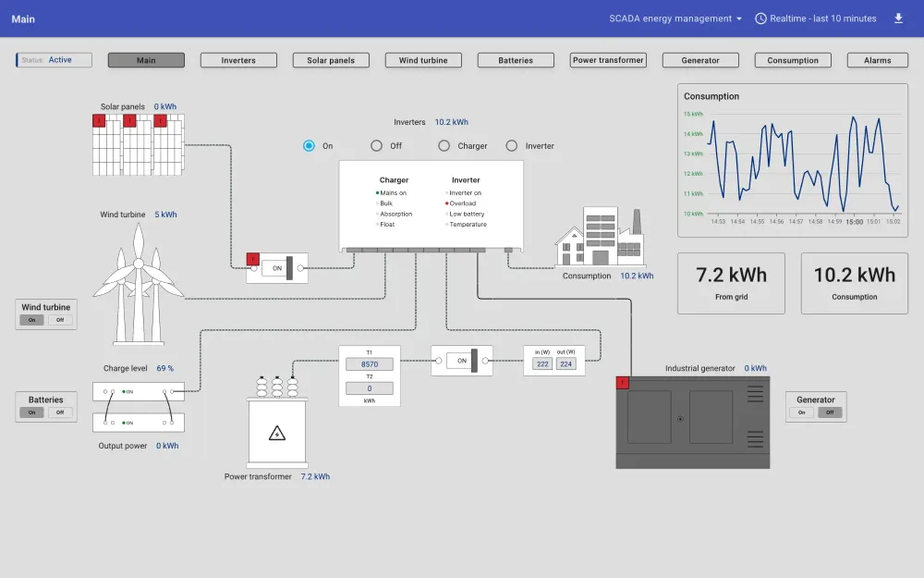Click second red alarm on solar panels

129,120
